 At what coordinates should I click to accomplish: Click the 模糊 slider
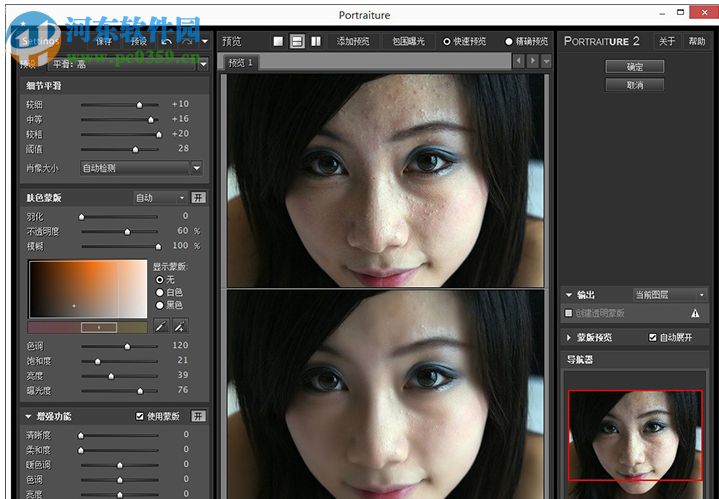[120, 246]
